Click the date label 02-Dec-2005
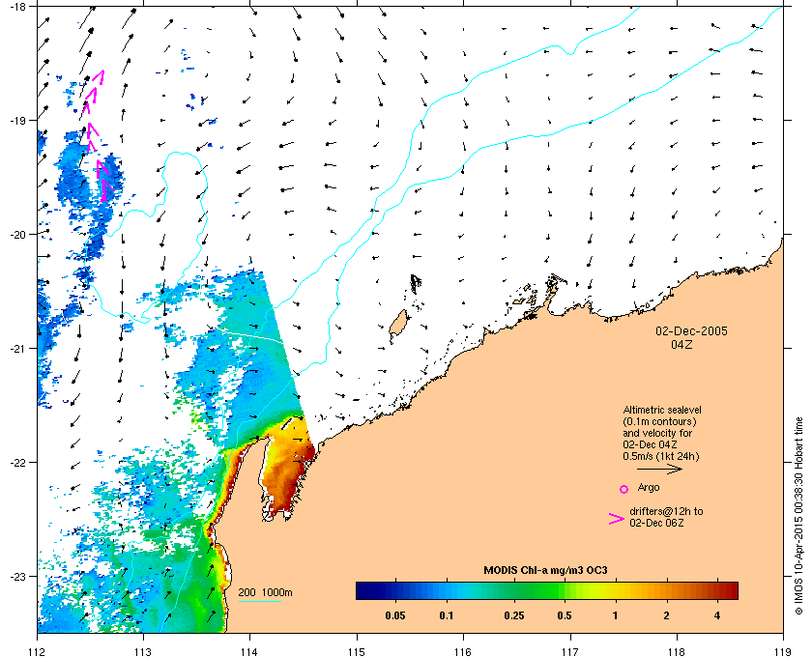Viewport: 812px width, 657px height. pos(691,331)
